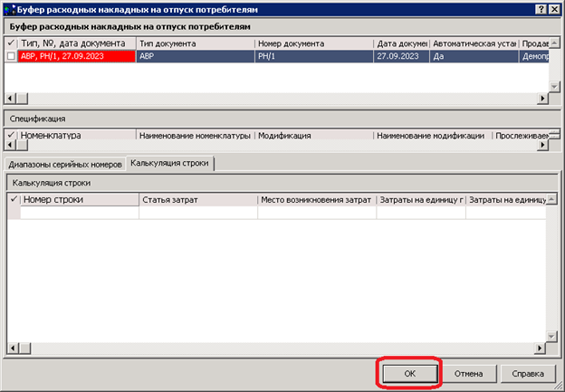Click the question mark help button in title bar

[540, 8]
